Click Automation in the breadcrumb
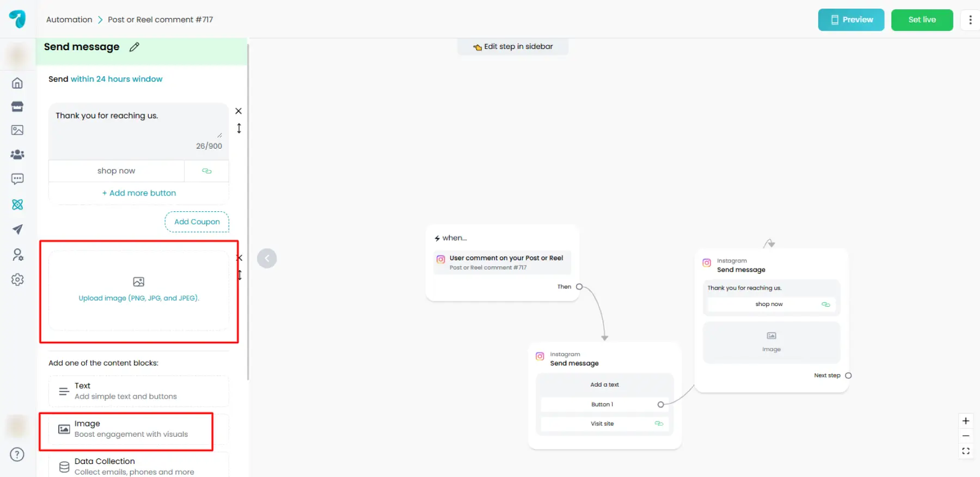Viewport: 980px width, 477px height. (69, 20)
